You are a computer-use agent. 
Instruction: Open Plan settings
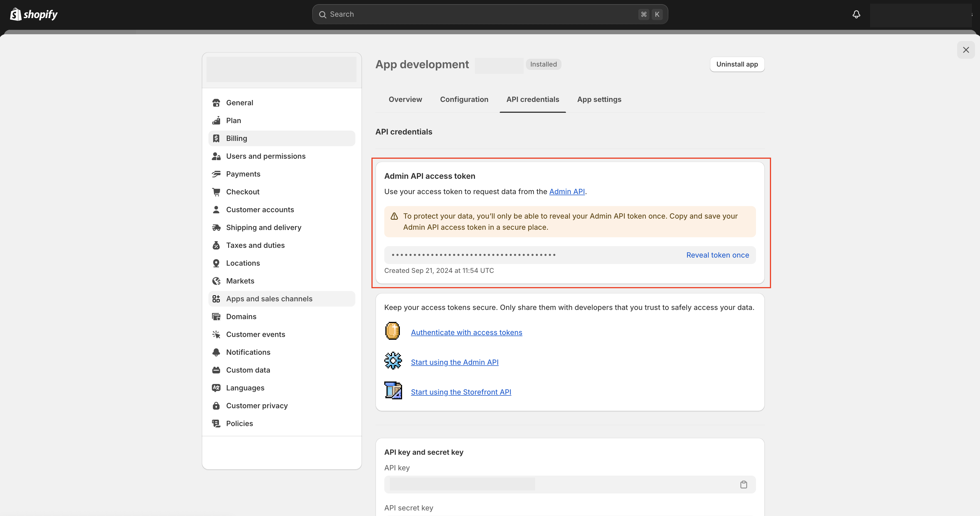pyautogui.click(x=282, y=121)
